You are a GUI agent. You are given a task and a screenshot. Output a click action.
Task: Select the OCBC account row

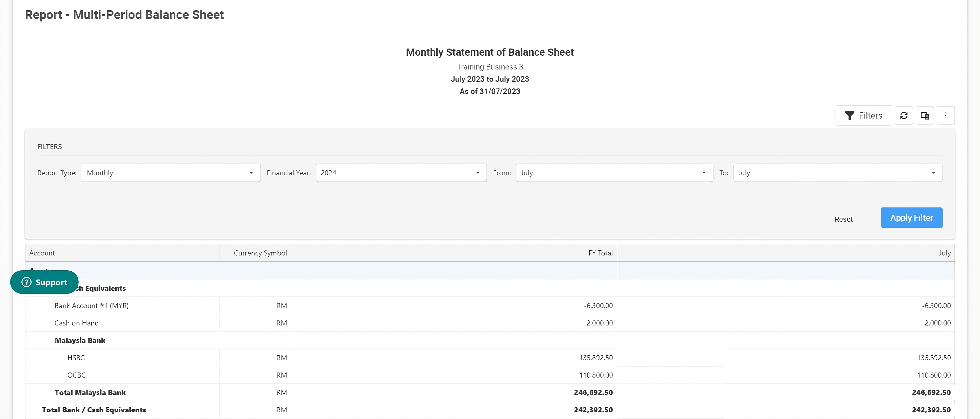pos(490,375)
